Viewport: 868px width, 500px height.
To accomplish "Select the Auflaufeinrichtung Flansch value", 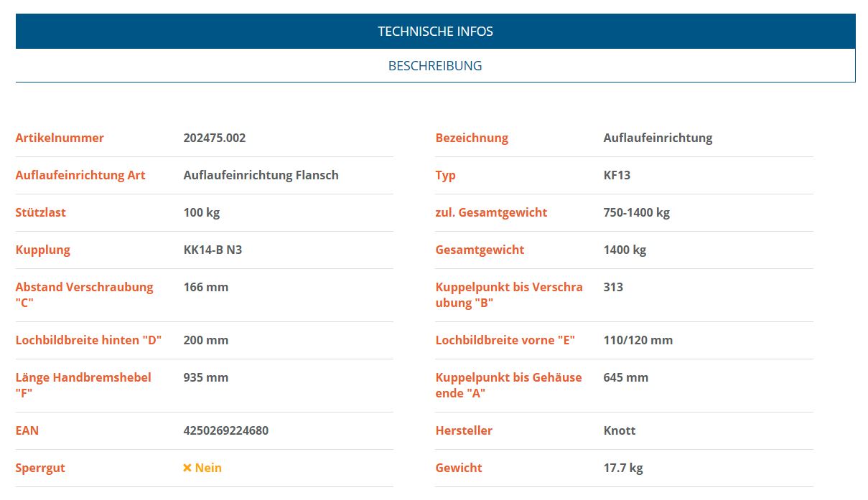I will (x=261, y=175).
